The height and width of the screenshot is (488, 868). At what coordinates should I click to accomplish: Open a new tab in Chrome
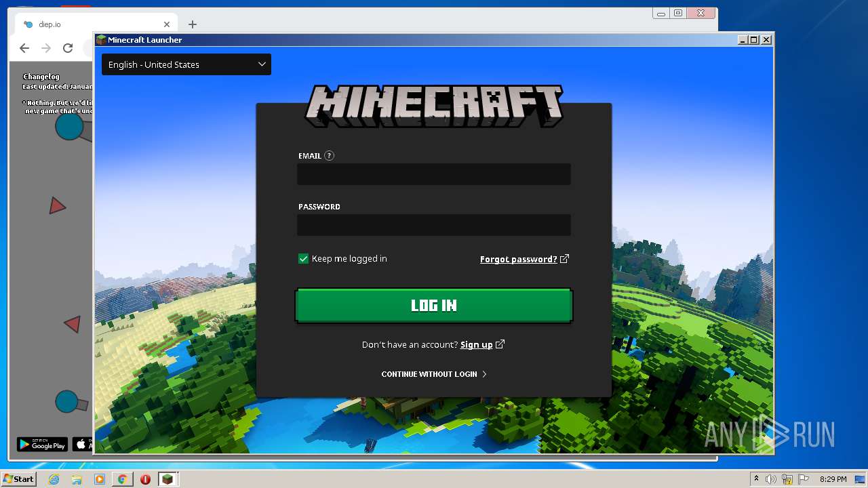point(193,24)
